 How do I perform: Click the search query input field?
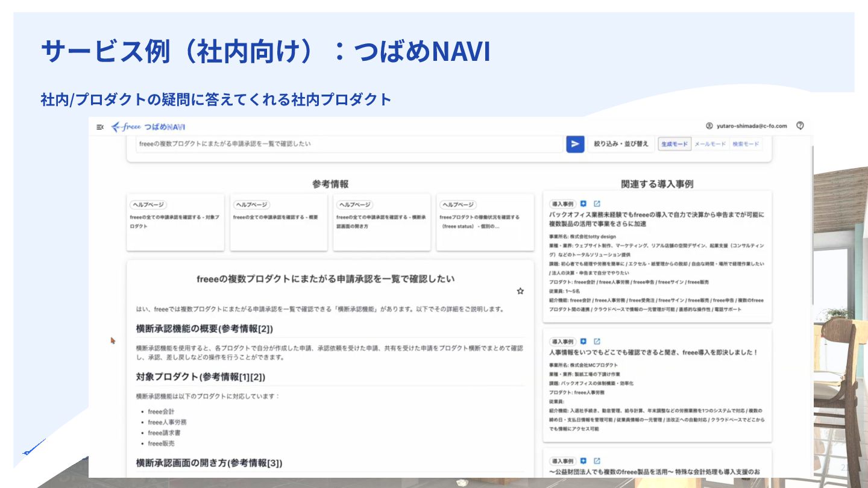pyautogui.click(x=350, y=144)
